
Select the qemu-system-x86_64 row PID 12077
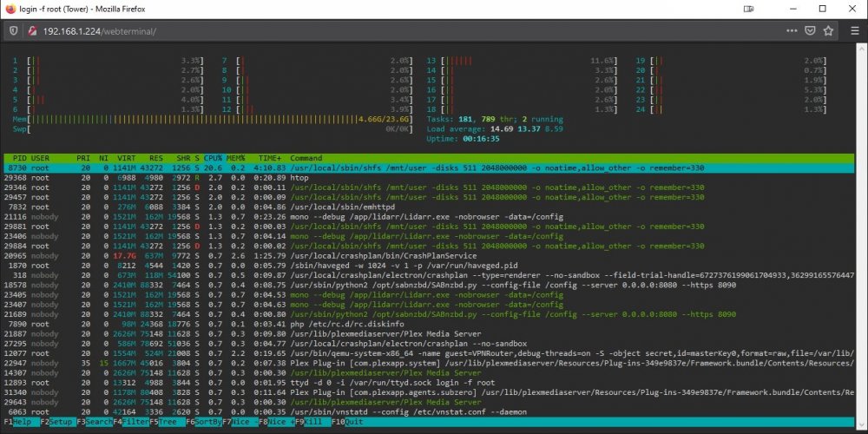point(429,353)
